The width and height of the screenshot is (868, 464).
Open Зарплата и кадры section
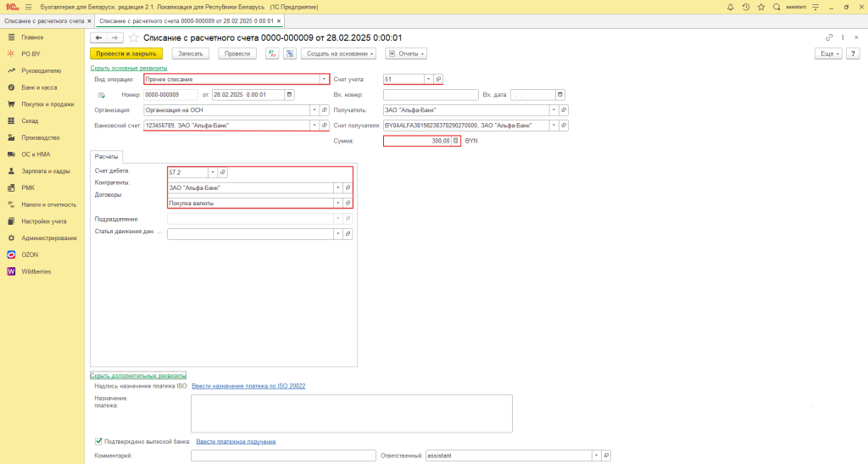46,171
